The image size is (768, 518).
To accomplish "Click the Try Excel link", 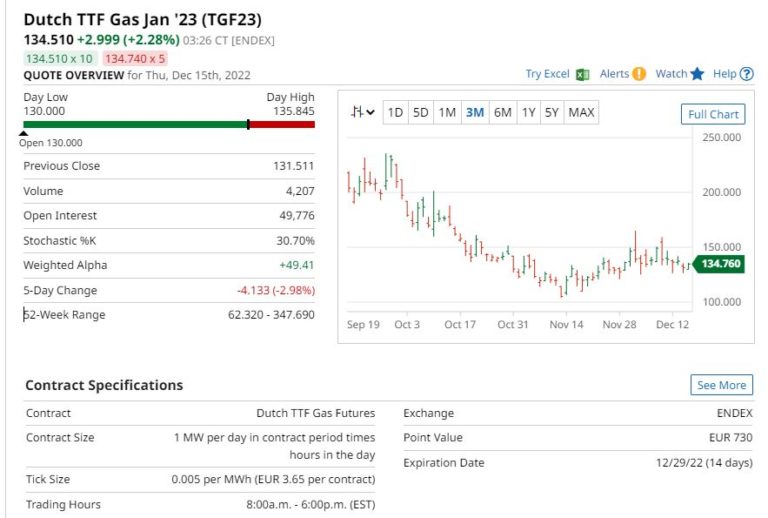I will [547, 74].
